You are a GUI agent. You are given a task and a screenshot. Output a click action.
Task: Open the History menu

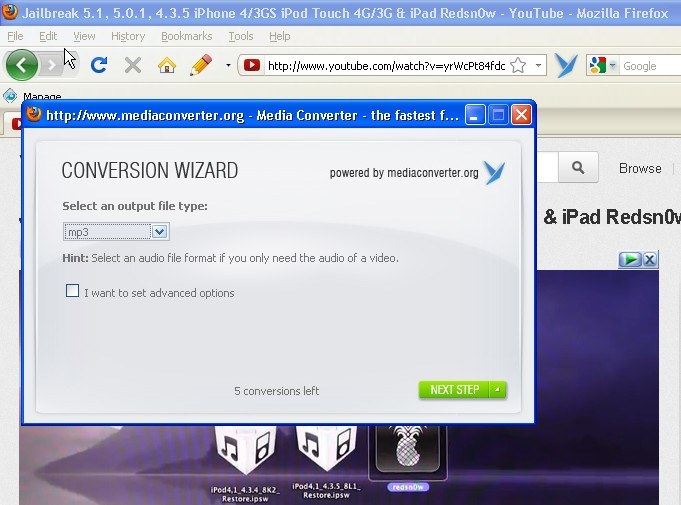tap(128, 36)
